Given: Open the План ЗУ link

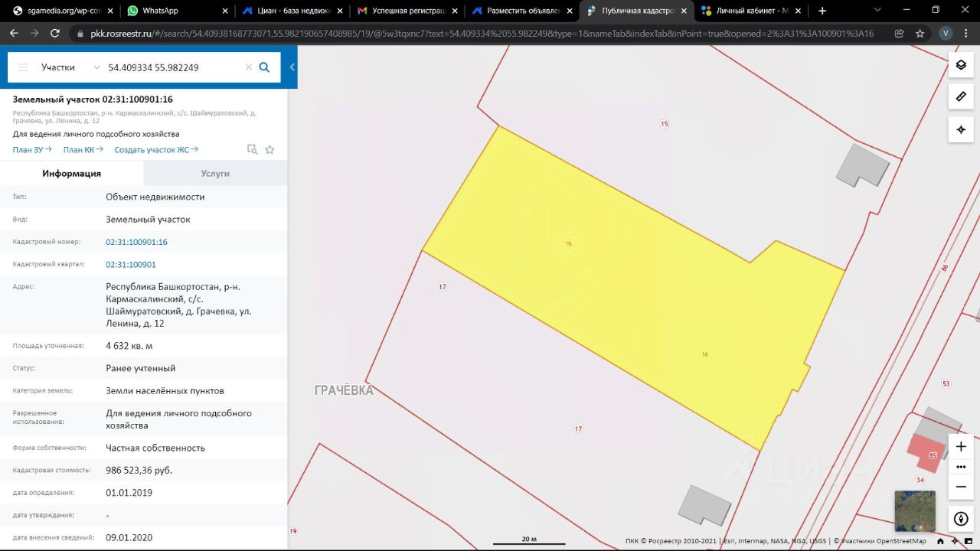Looking at the screenshot, I should pyautogui.click(x=32, y=150).
